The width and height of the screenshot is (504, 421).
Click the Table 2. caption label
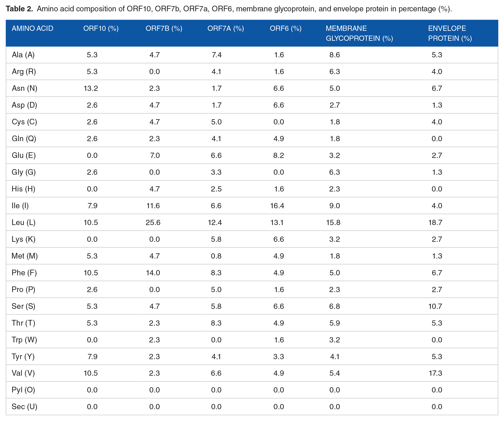[x=19, y=9]
